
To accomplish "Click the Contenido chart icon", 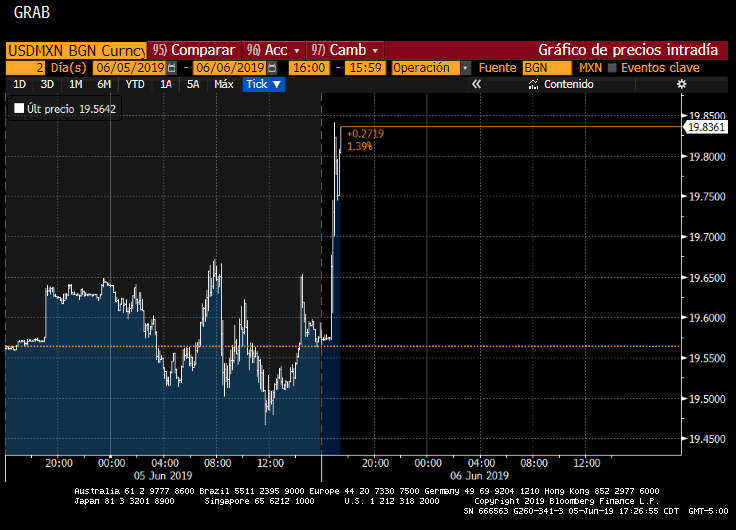I will pos(533,84).
